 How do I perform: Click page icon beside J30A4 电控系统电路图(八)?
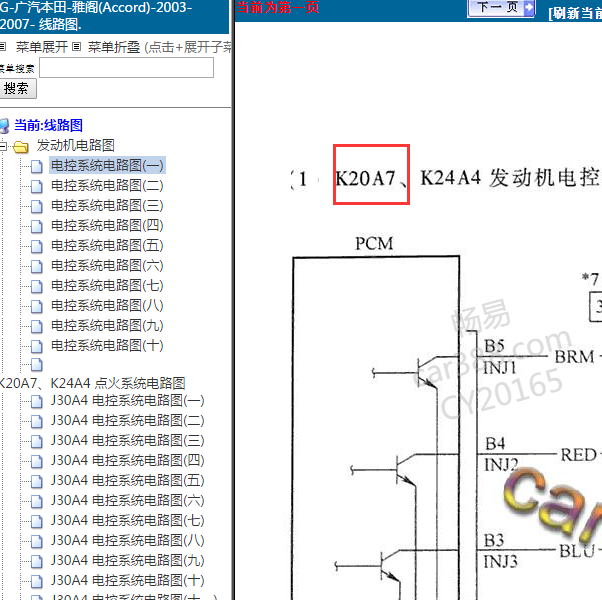tap(36, 541)
